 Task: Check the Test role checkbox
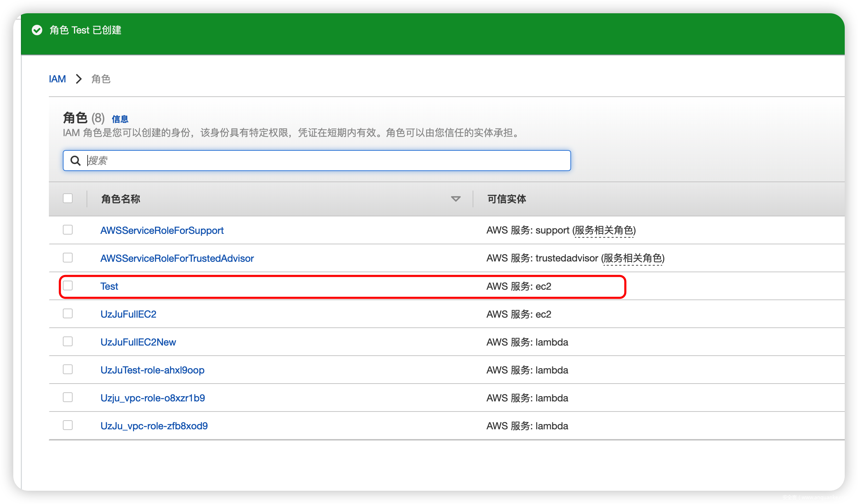tap(68, 286)
